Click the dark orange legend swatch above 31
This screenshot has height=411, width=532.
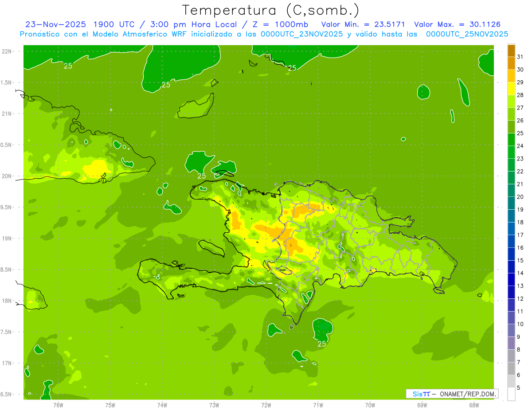coord(511,51)
